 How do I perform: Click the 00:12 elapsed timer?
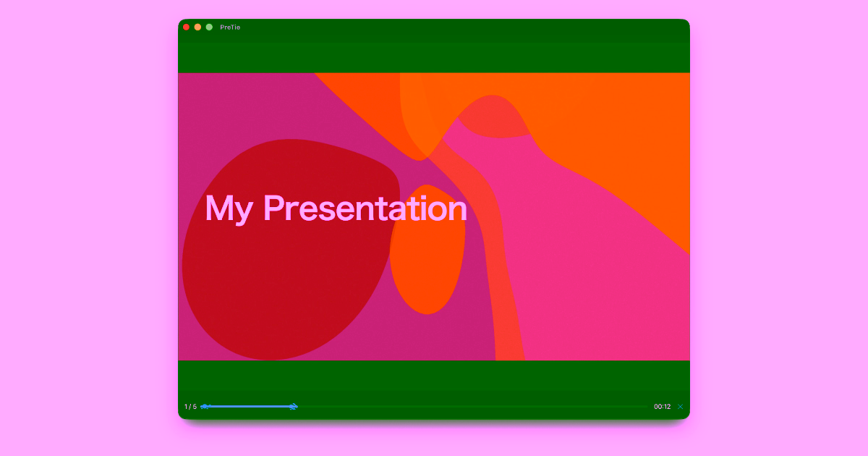[x=662, y=407]
